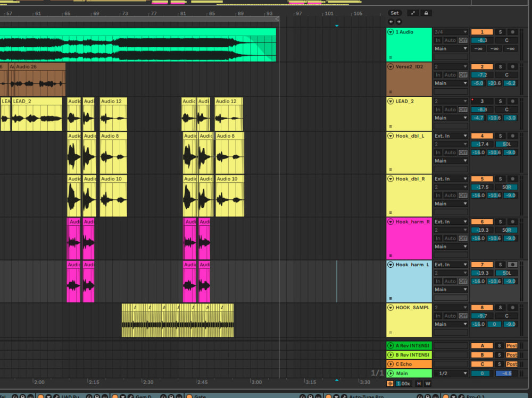Select the Audio 26 clip on Verse2_ID2 track

(40, 79)
